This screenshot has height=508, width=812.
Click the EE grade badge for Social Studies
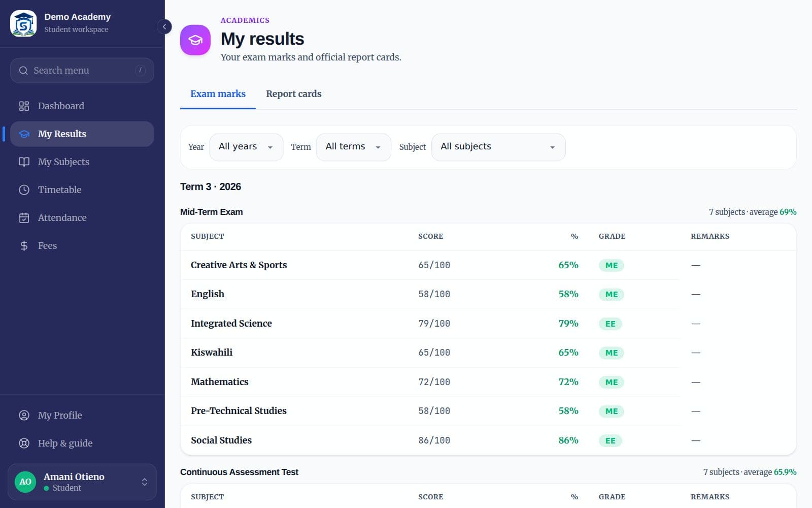tap(611, 440)
